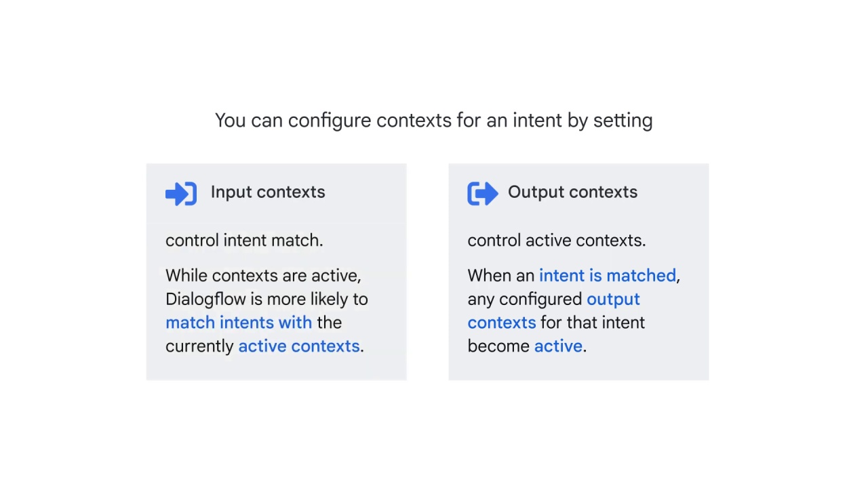
Task: Click the blue Output contexts arrow icon
Action: coord(483,194)
